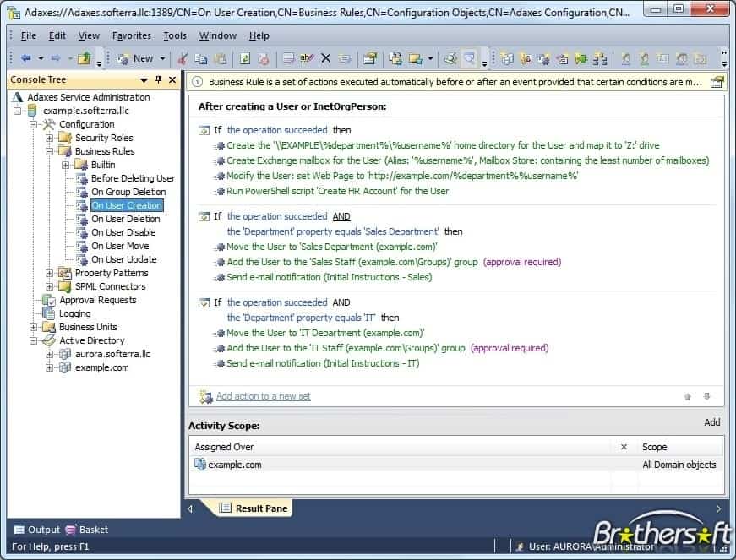Click Add in the Activity Scope header
Image resolution: width=736 pixels, height=560 pixels.
712,422
